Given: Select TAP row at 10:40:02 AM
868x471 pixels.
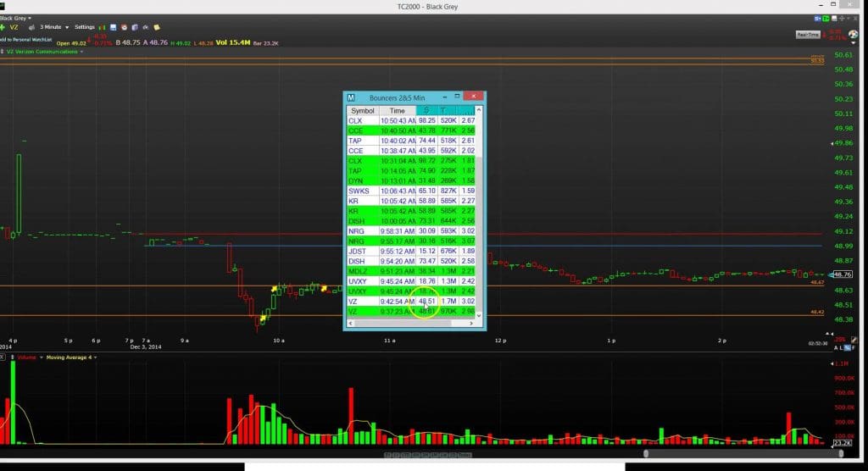Looking at the screenshot, I should [411, 141].
